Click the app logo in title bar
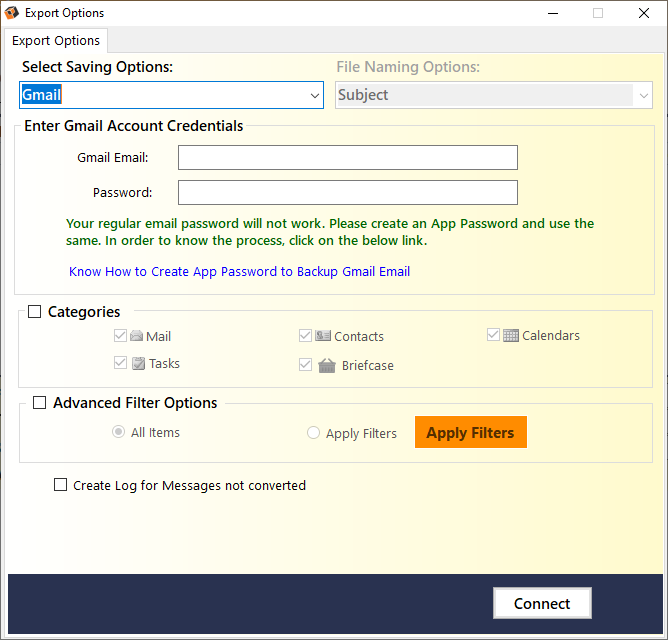The image size is (668, 640). click(x=12, y=13)
